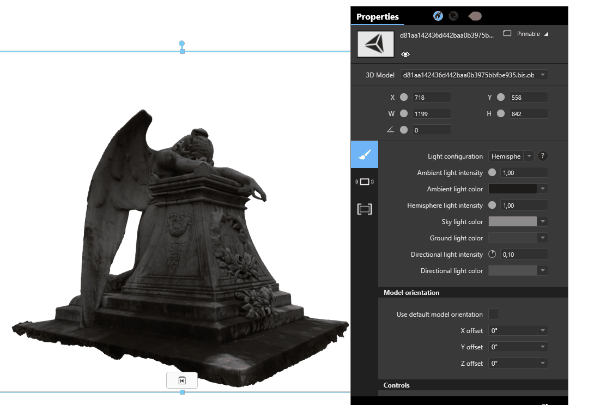This screenshot has height=405, width=600.
Task: Select the Properties tab
Action: [x=377, y=16]
